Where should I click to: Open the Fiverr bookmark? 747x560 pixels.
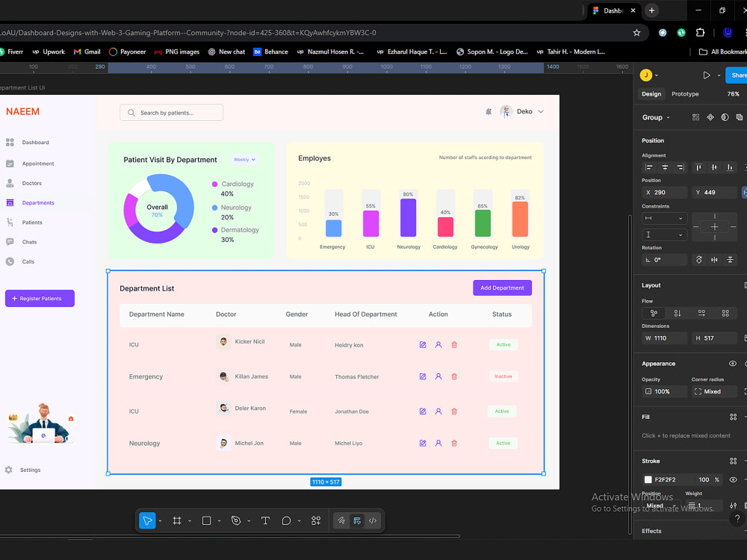[x=10, y=52]
